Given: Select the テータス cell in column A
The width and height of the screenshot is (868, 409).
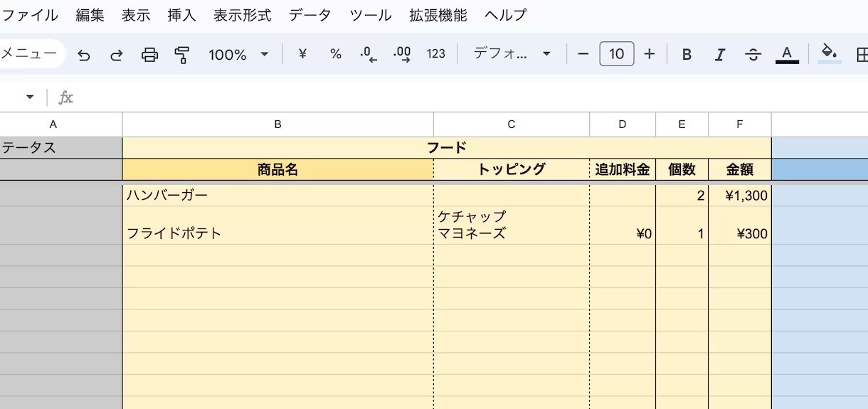Looking at the screenshot, I should (x=61, y=148).
